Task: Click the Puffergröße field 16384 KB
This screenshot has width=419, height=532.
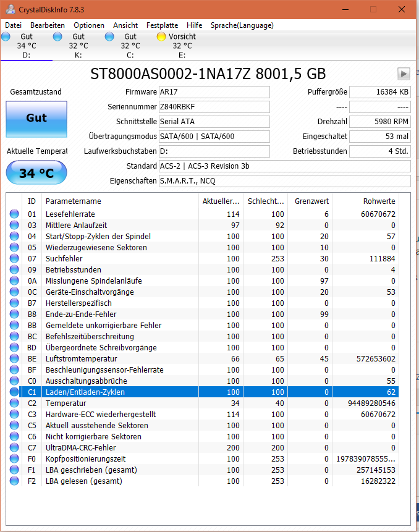Action: [380, 92]
